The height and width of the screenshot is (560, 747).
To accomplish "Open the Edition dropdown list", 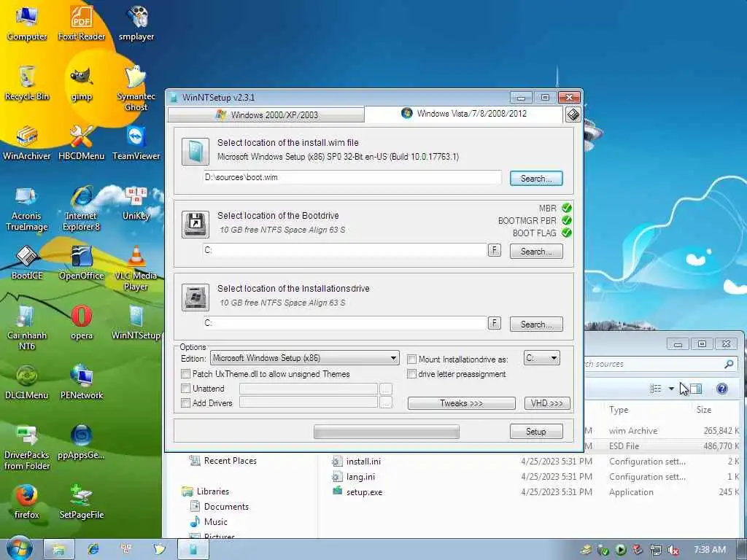I will pos(304,358).
